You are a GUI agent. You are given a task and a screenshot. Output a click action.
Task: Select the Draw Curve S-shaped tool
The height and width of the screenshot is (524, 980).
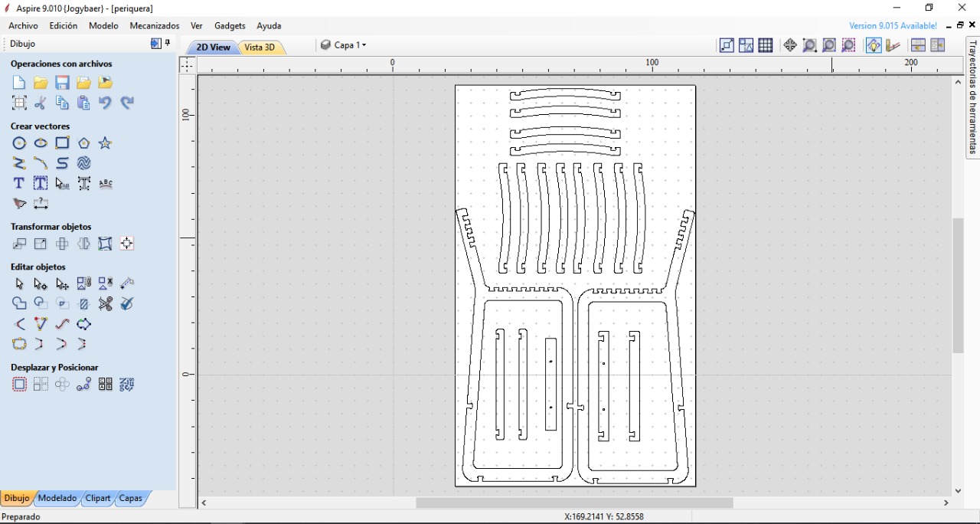pyautogui.click(x=62, y=163)
